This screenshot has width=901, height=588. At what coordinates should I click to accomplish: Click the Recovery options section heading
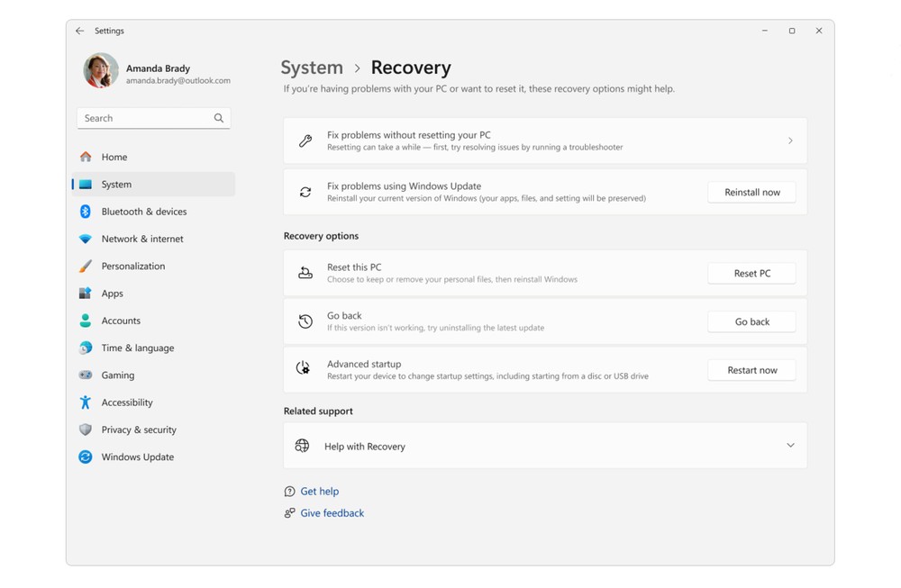[x=322, y=236]
